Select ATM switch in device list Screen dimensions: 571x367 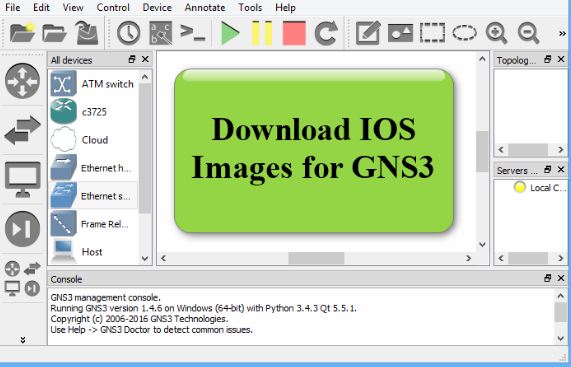[93, 84]
